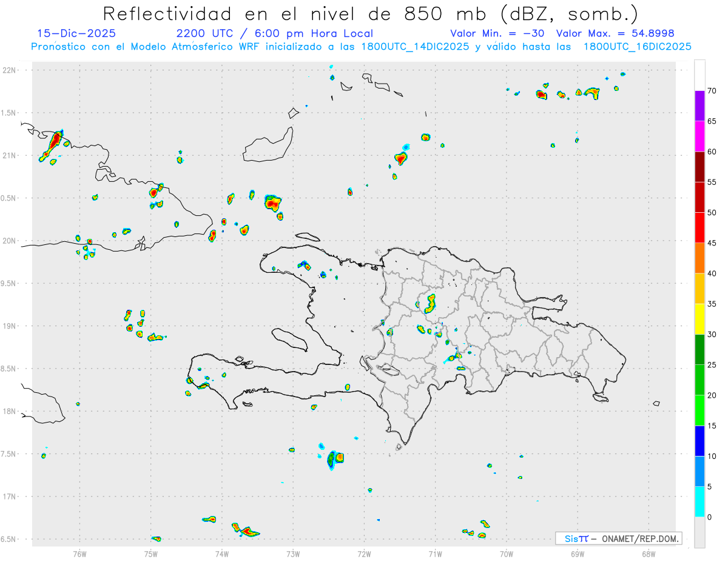Click the '76W' longitude label
Viewport: 728px width, 562px height.
click(x=79, y=554)
